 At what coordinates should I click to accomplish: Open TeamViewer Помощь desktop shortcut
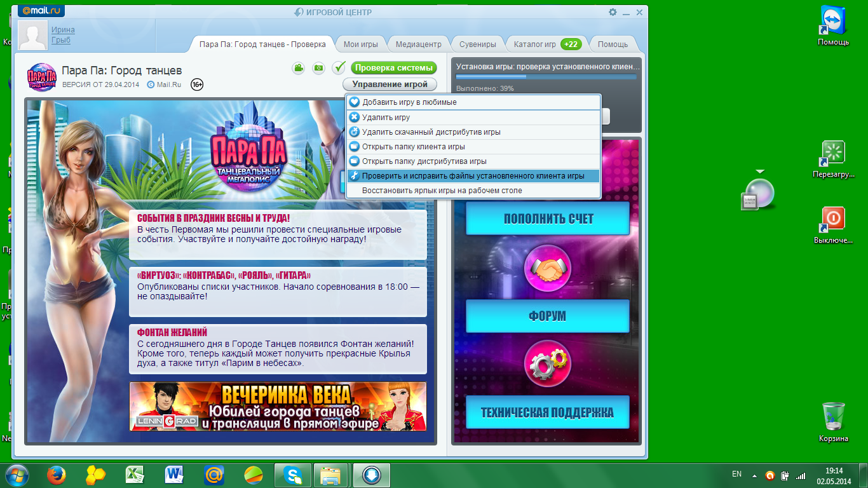pos(833,26)
